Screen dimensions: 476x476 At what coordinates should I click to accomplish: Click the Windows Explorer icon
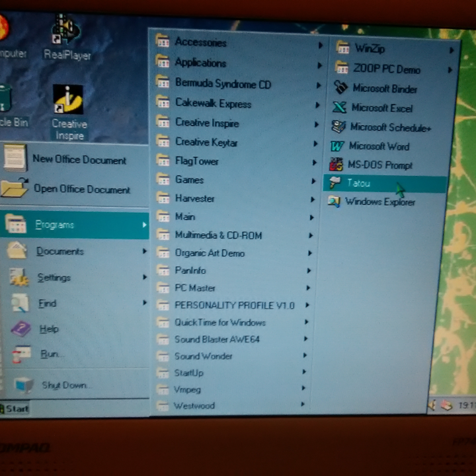pos(334,201)
